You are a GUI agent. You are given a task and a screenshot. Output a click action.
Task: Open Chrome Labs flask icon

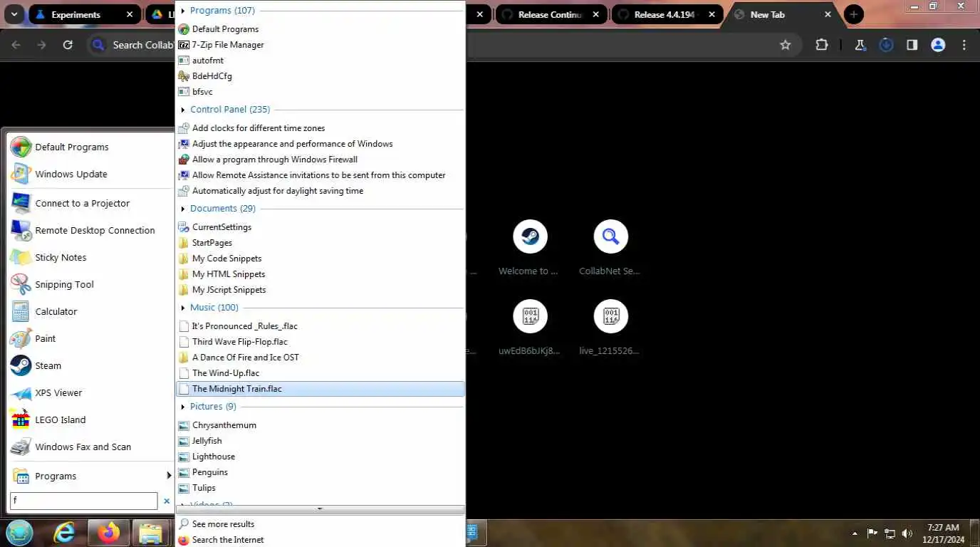860,45
